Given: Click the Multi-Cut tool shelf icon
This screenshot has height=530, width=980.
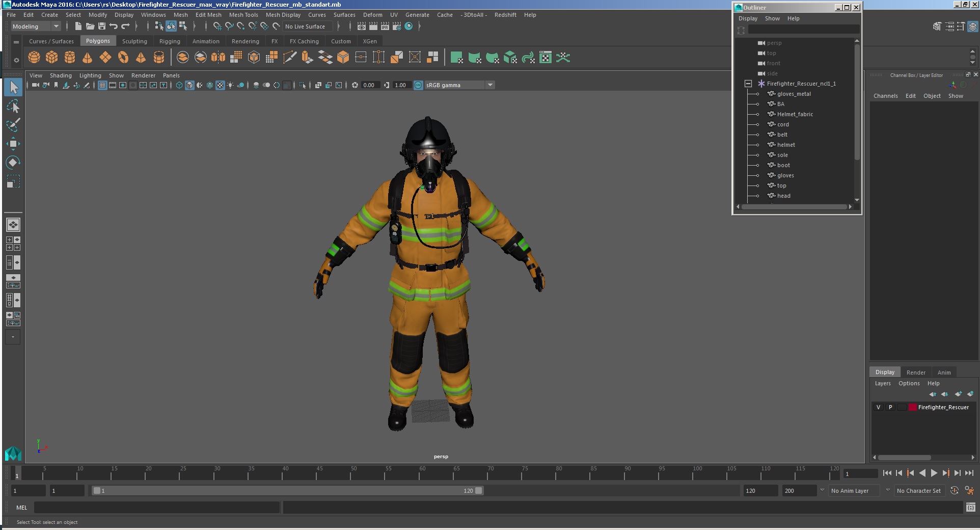Looking at the screenshot, I should click(x=289, y=58).
